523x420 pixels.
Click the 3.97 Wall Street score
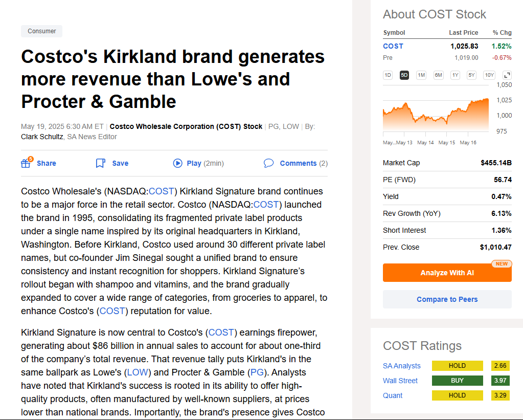[x=501, y=380]
